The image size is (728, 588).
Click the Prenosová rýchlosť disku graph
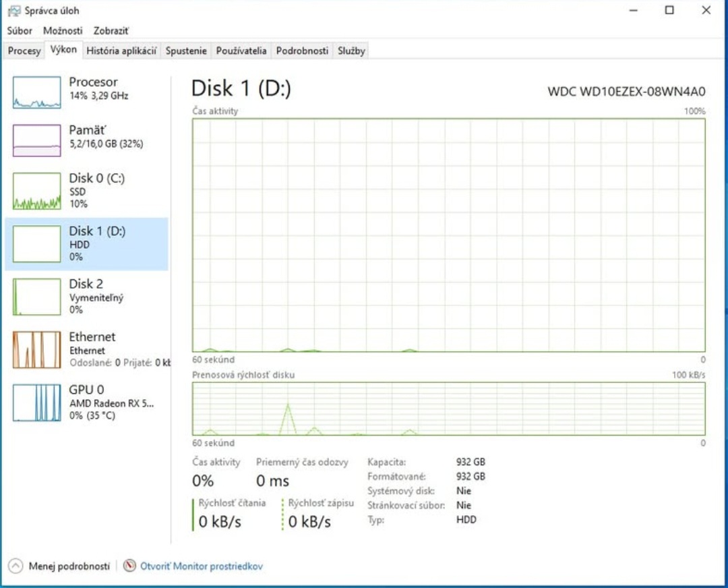click(x=448, y=408)
